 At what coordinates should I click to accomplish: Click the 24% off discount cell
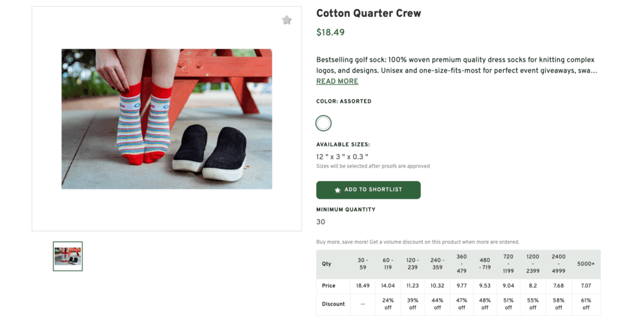pyautogui.click(x=387, y=304)
